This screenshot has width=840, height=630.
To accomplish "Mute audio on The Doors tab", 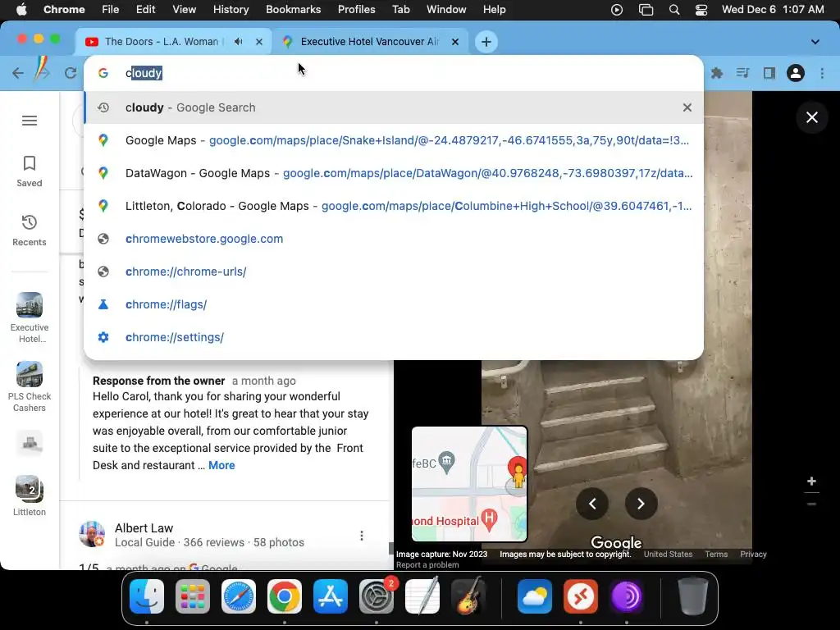I will (239, 41).
